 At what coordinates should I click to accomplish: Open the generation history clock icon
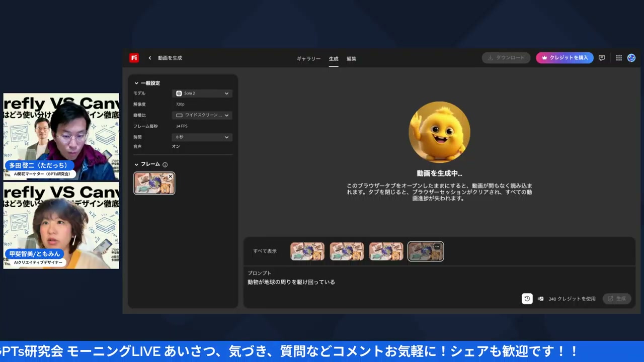527,299
